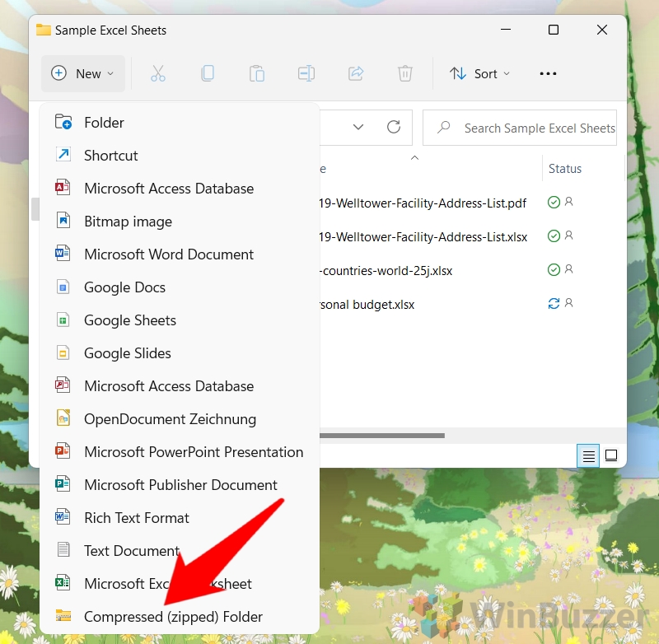Pick the Microsoft Access Database entry right after Shortcut
659x644 pixels.
(x=180, y=189)
